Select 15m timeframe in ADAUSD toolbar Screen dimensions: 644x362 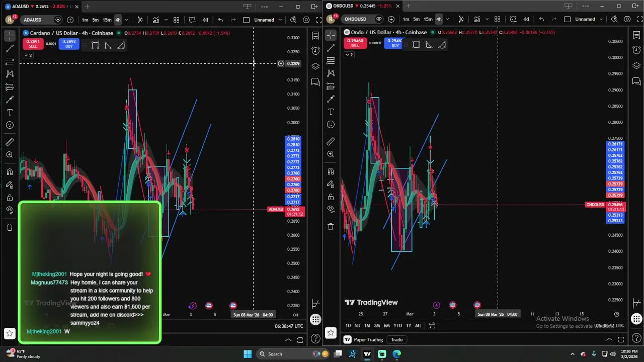coord(107,20)
